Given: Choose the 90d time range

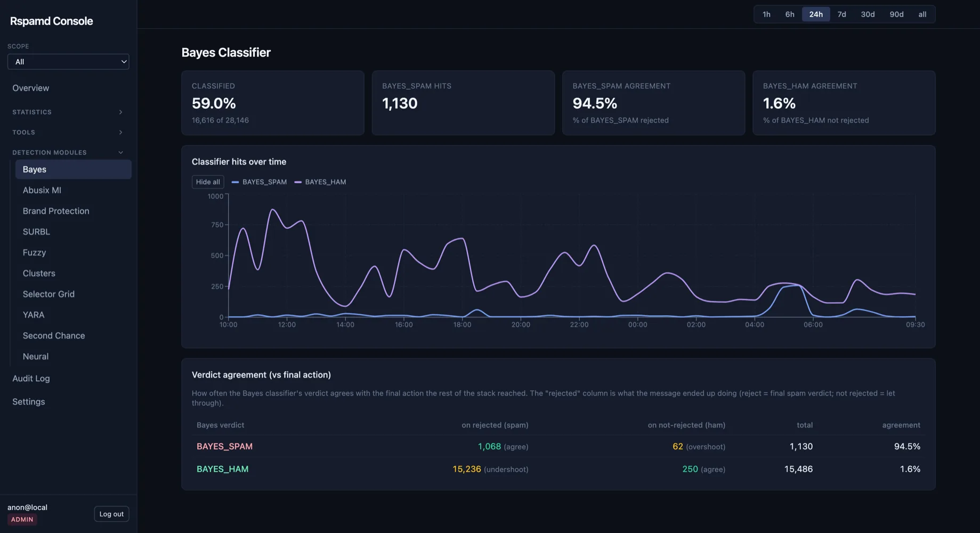Looking at the screenshot, I should pos(896,14).
